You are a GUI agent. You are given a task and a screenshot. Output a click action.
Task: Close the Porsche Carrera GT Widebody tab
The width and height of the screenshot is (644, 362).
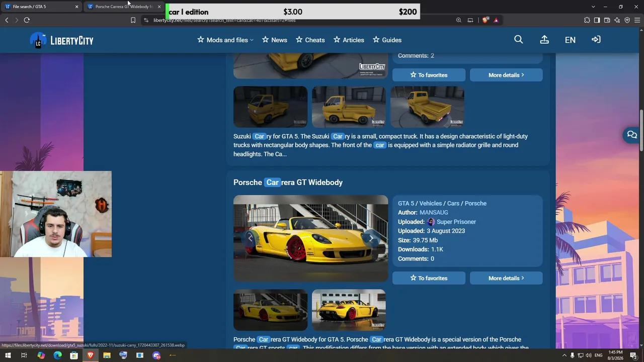159,7
